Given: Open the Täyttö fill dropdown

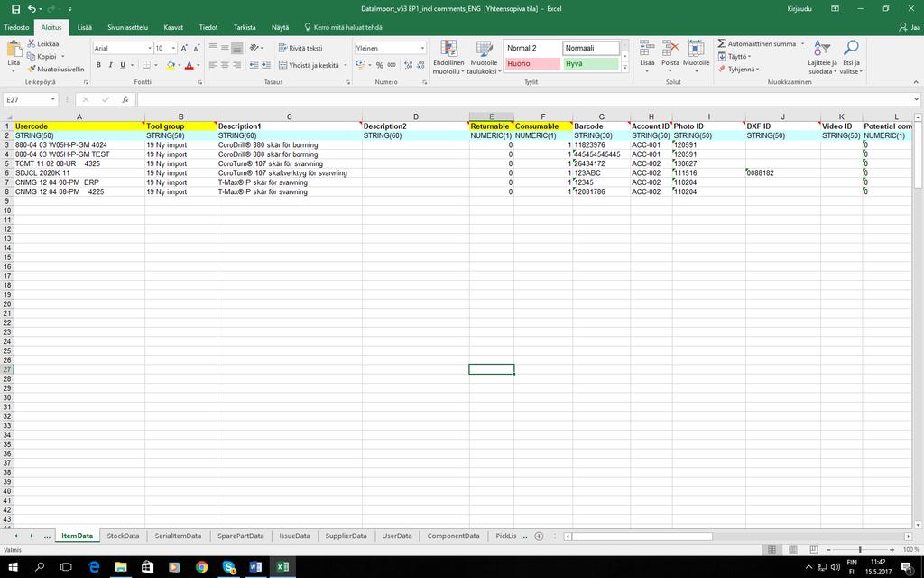Looking at the screenshot, I should (x=735, y=57).
